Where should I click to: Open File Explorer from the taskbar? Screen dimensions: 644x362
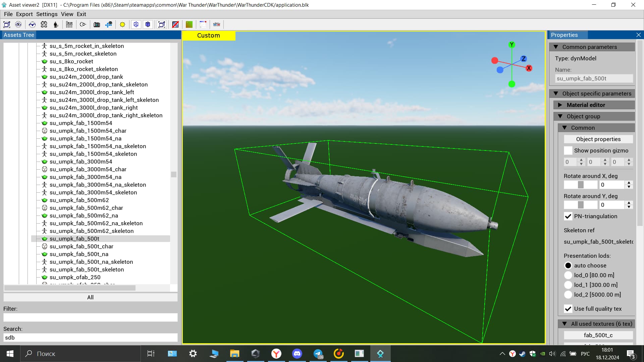[234, 354]
